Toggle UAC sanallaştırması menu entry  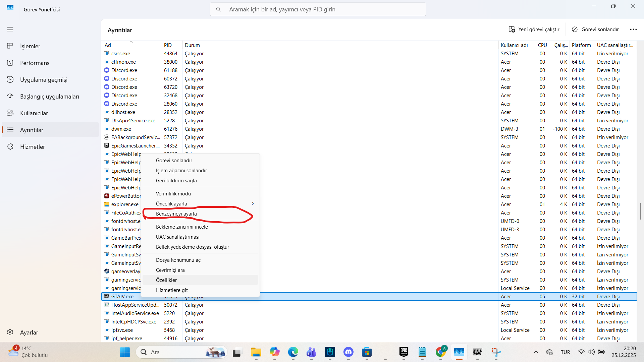point(200,237)
